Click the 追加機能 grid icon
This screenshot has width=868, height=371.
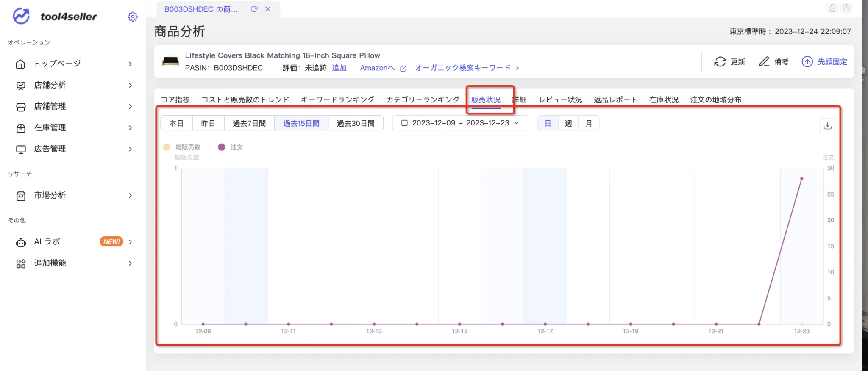point(21,263)
